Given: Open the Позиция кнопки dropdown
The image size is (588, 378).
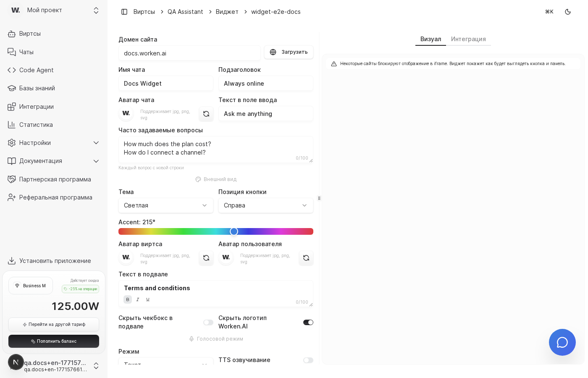Looking at the screenshot, I should point(266,205).
